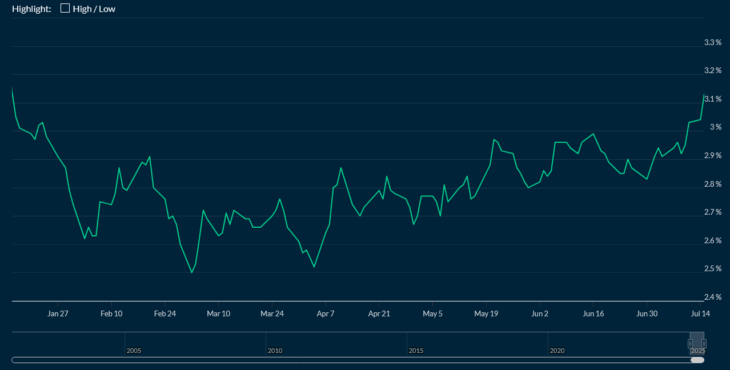
Task: Click the 'Jun 2' date axis label
Action: coord(540,314)
